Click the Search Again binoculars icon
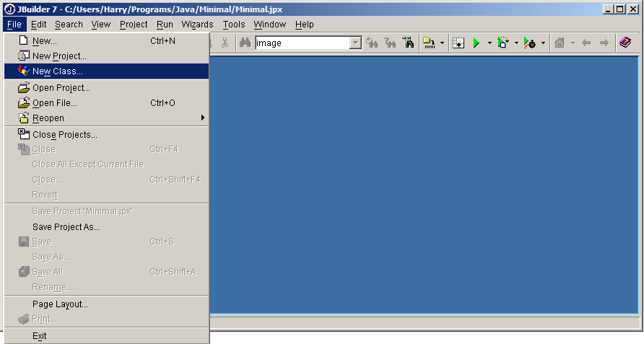The width and height of the screenshot is (644, 344). pyautogui.click(x=372, y=43)
